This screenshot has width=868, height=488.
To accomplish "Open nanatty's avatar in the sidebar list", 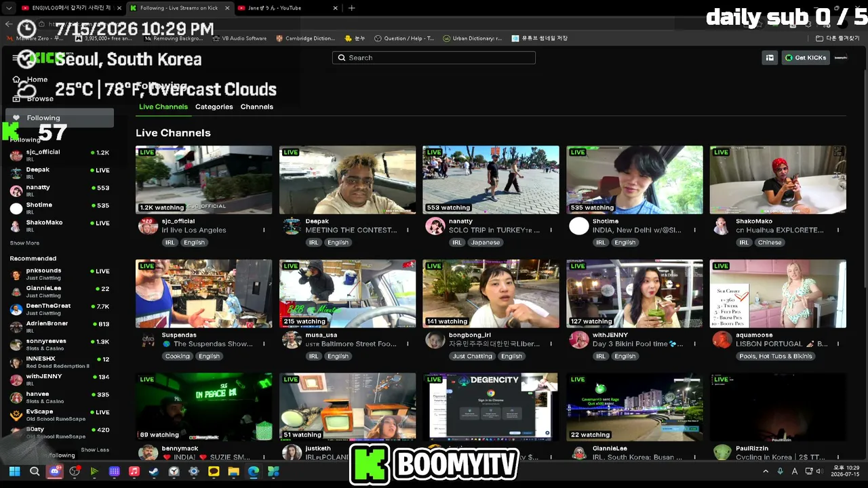I will 16,190.
